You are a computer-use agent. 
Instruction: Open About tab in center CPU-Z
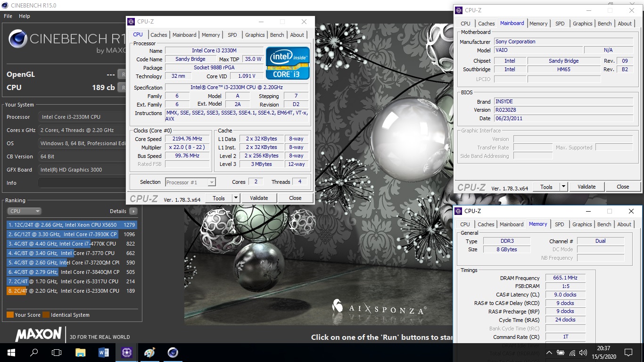(x=297, y=35)
